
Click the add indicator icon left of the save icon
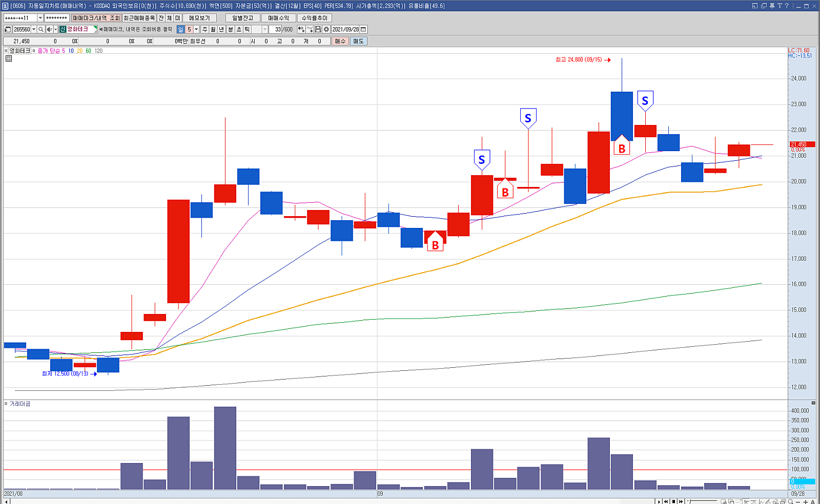pos(301,30)
